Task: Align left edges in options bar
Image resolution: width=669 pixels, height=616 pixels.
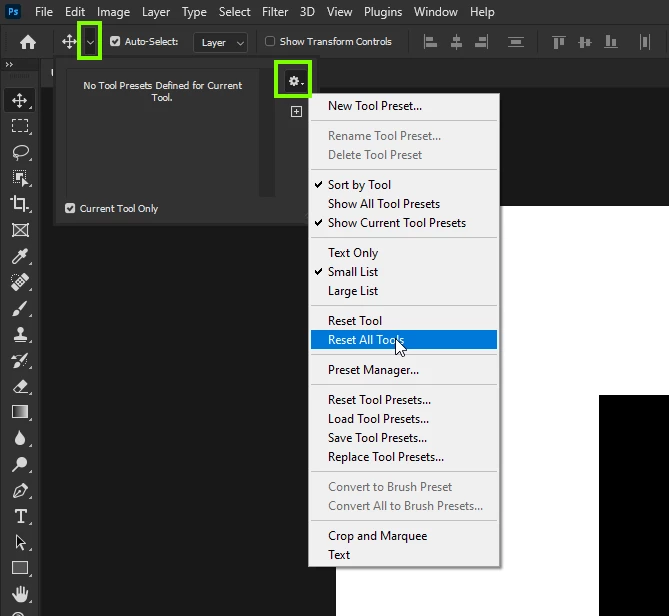Action: coord(430,42)
